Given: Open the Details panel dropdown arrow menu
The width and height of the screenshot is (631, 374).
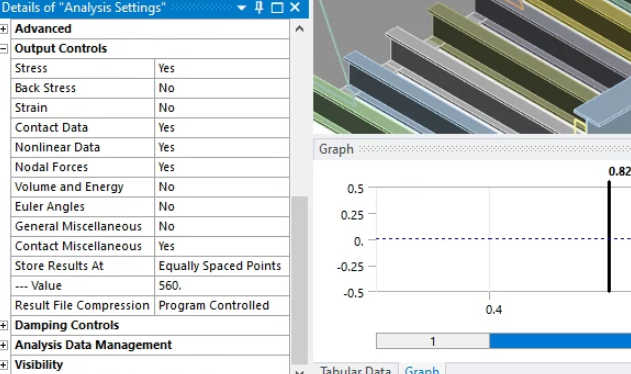Looking at the screenshot, I should pyautogui.click(x=241, y=8).
